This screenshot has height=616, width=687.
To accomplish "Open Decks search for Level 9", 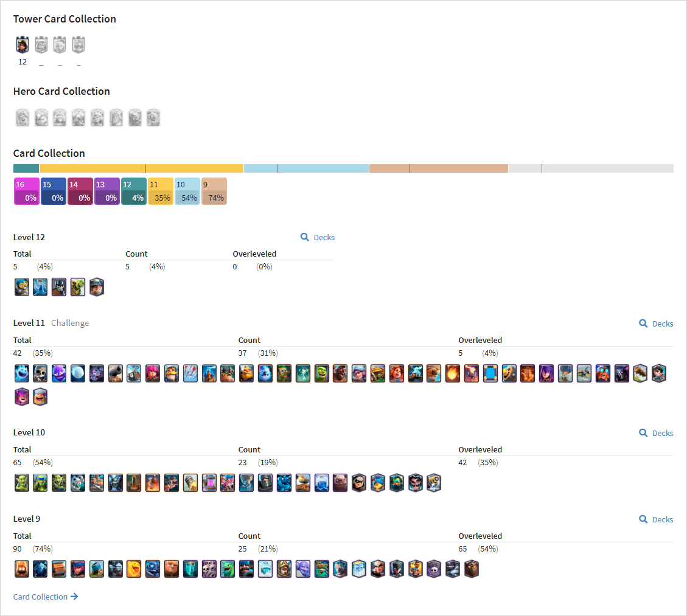I will pyautogui.click(x=656, y=519).
